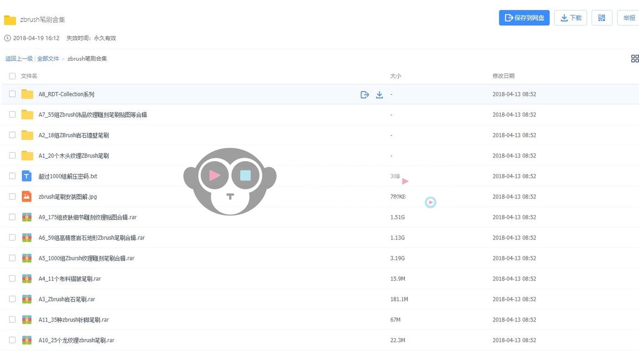The image size is (639, 364).
Task: Click the file name starting with A4_11个
Action: 70,278
